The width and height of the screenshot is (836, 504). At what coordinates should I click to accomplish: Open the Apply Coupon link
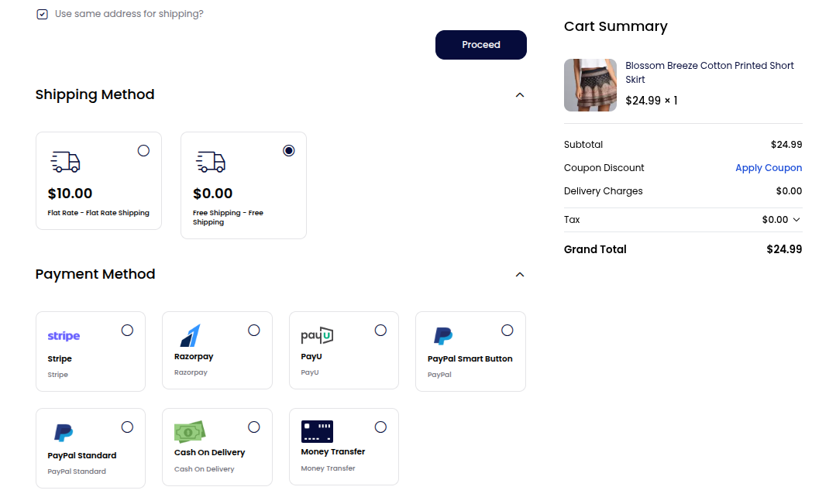(769, 167)
